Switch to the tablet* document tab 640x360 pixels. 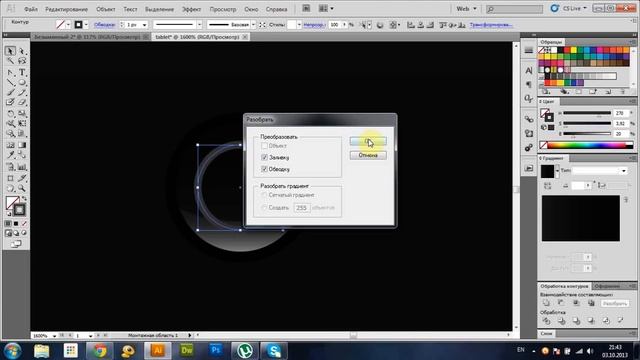coord(197,37)
